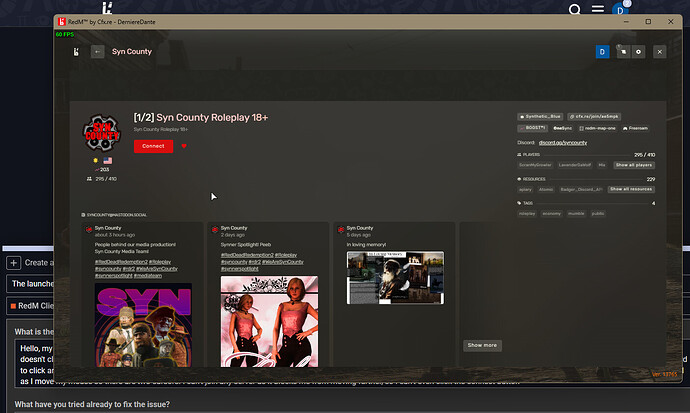The image size is (690, 413).
Task: Click the OneSync badge
Action: coord(562,128)
